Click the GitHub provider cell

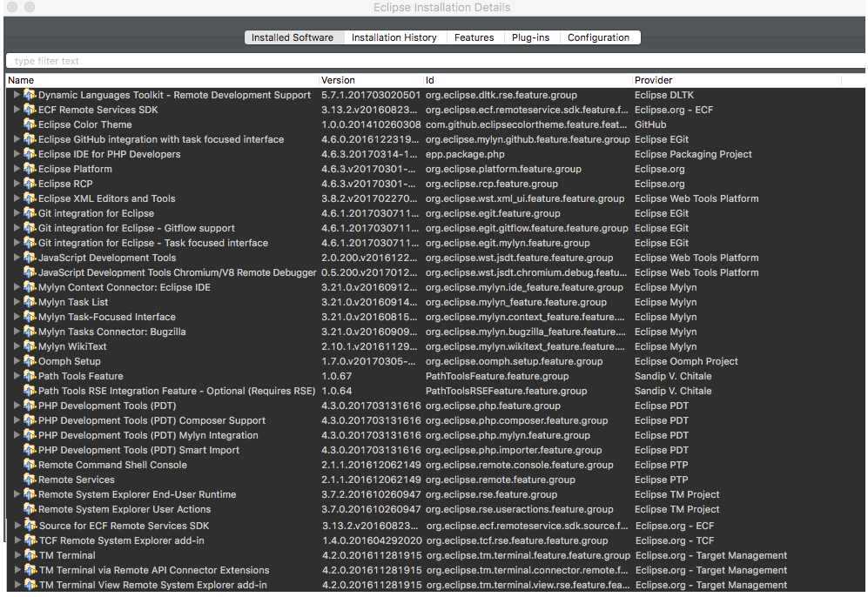[650, 124]
